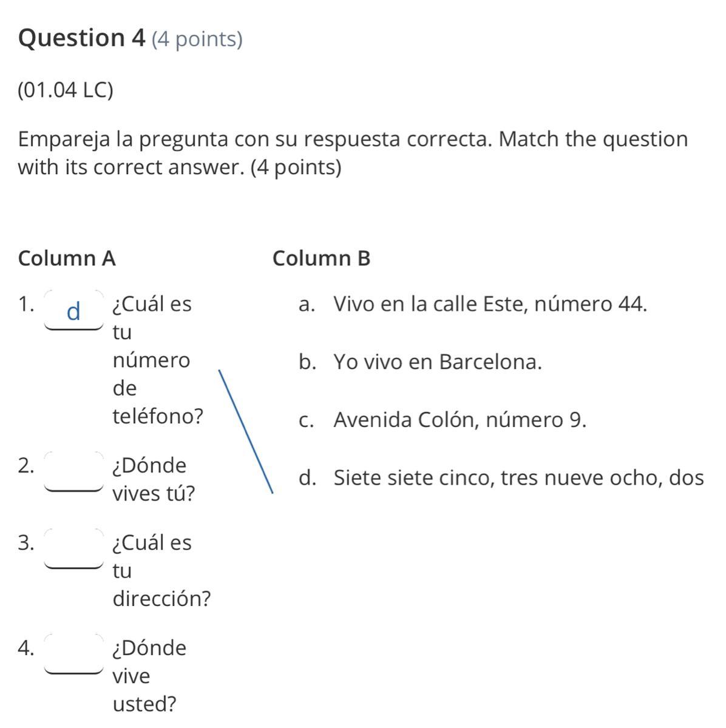
Task: Click answer a, Vivo en la calle Este
Action: (473, 303)
